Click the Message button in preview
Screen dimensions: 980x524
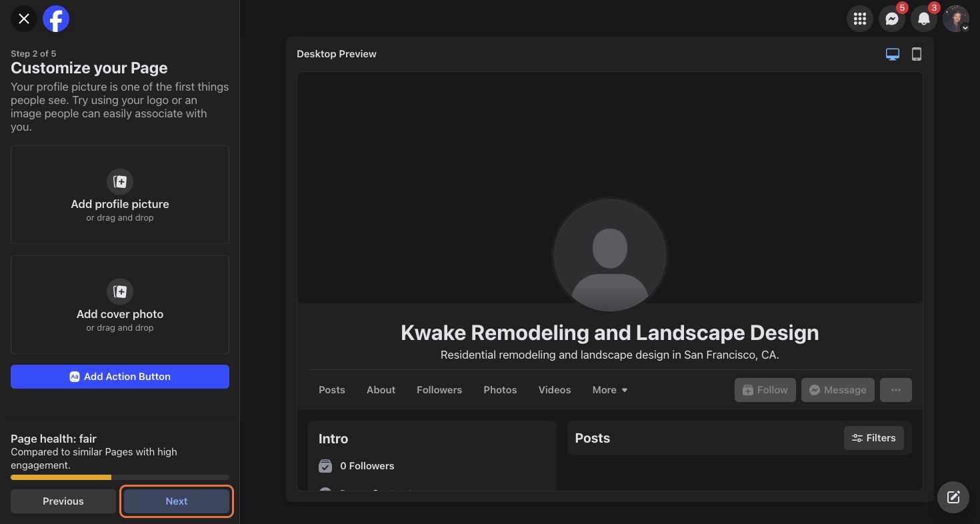(838, 390)
